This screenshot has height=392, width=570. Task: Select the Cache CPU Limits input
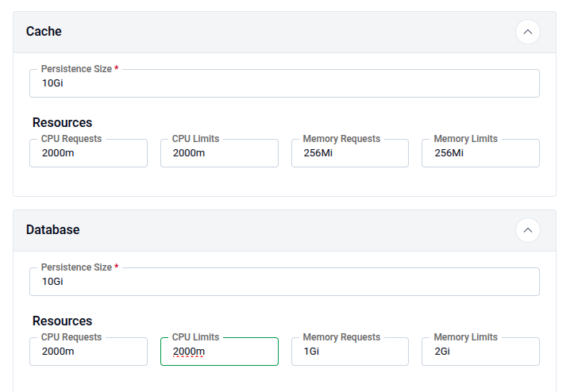pos(219,153)
